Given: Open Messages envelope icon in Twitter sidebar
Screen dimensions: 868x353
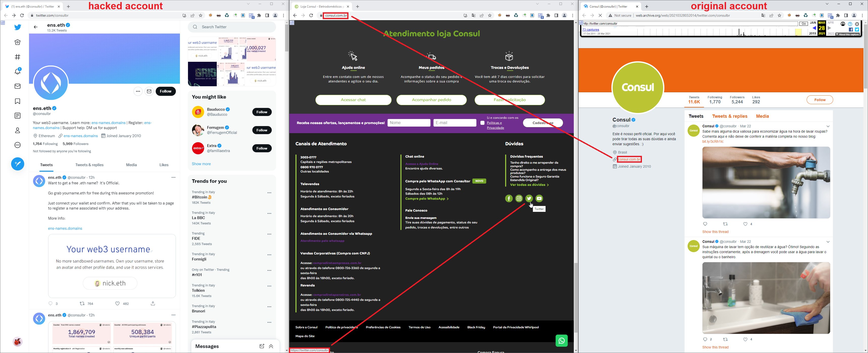Looking at the screenshot, I should [17, 86].
